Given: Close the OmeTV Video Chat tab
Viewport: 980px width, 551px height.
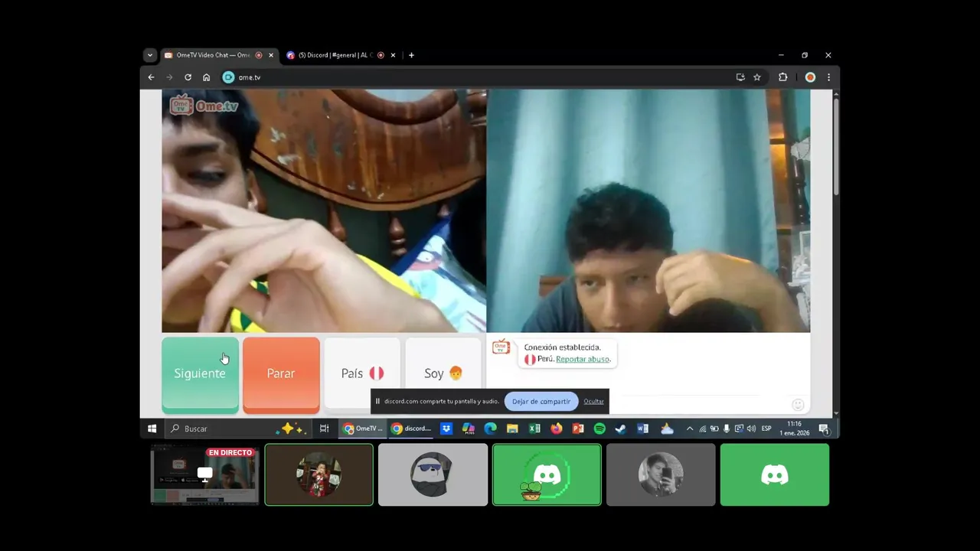Looking at the screenshot, I should 271,55.
